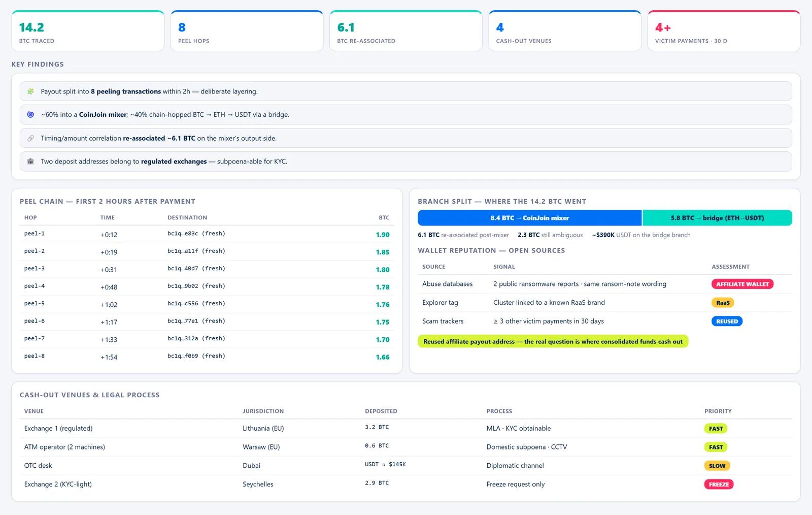
Task: Select the peel-2 hop row label
Action: pos(35,251)
